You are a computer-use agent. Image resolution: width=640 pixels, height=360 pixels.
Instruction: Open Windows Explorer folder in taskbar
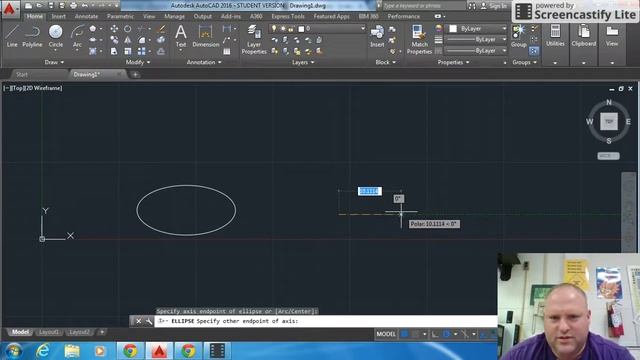pos(72,351)
